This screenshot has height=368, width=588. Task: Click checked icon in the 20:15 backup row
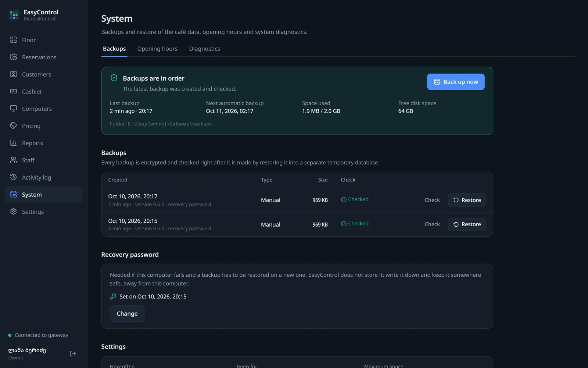click(344, 224)
